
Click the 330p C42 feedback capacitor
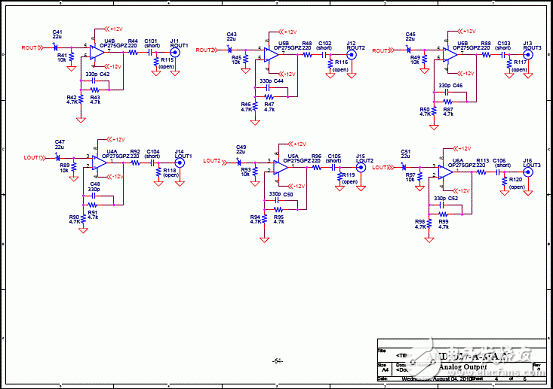point(94,81)
